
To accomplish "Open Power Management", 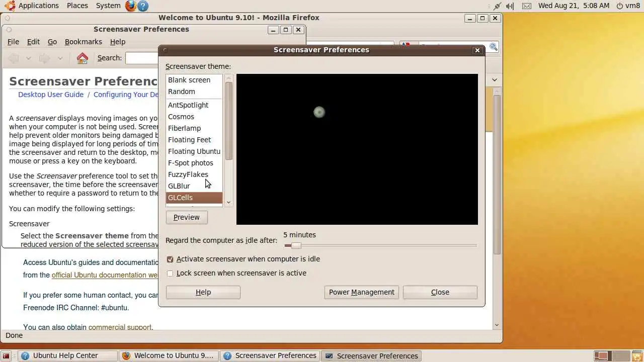I will pyautogui.click(x=362, y=292).
